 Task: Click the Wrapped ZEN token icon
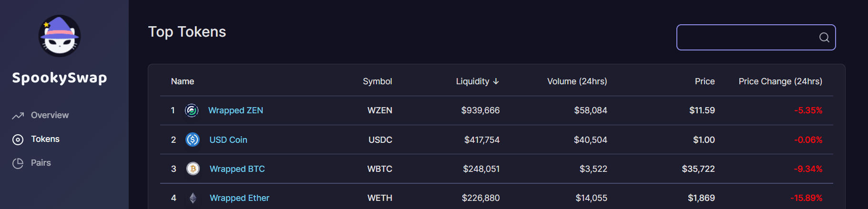[x=192, y=110]
